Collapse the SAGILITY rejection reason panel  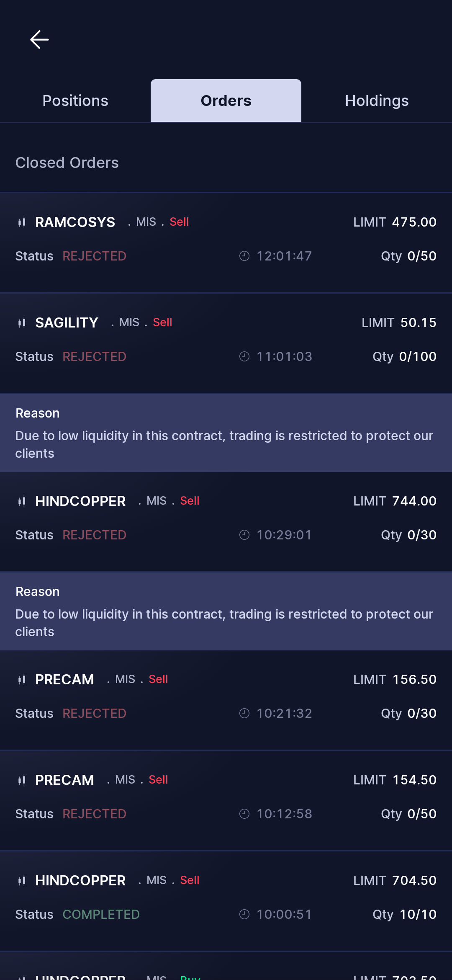tap(226, 433)
